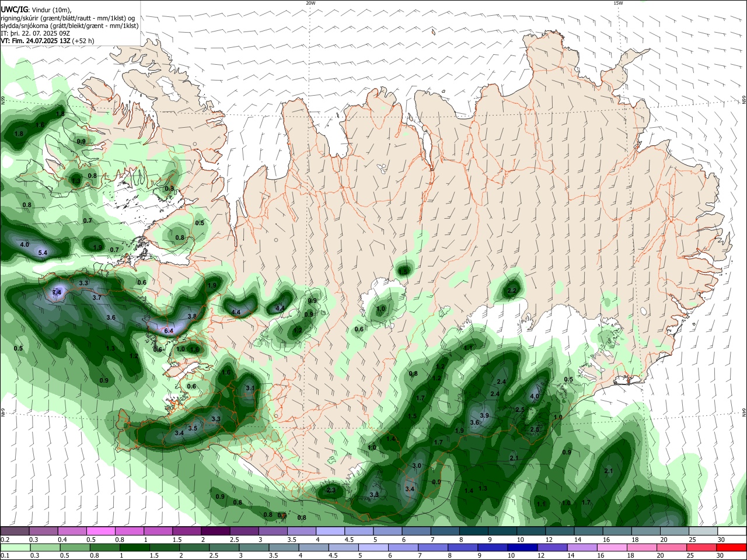
Task: Pick the dark purple 2 swatch in top scale
Action: 215,531
